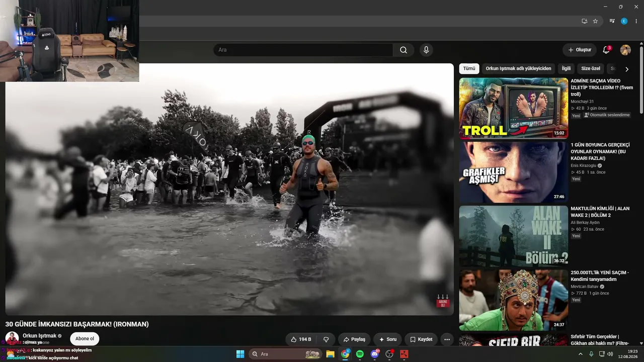Open the 'Mevtcan Bahav' channel link
This screenshot has width=644, height=362.
pyautogui.click(x=586, y=287)
